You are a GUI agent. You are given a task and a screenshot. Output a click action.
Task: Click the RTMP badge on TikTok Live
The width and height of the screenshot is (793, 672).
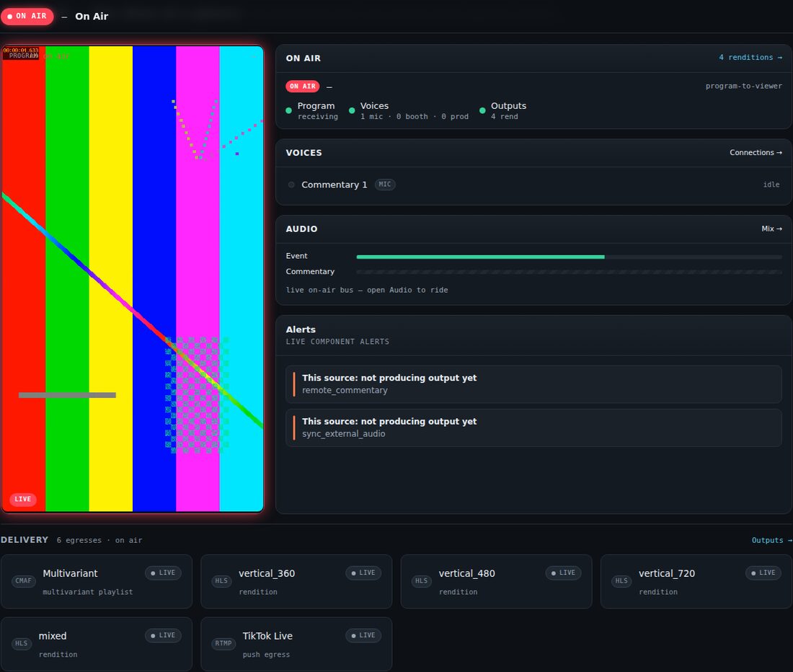(x=223, y=643)
